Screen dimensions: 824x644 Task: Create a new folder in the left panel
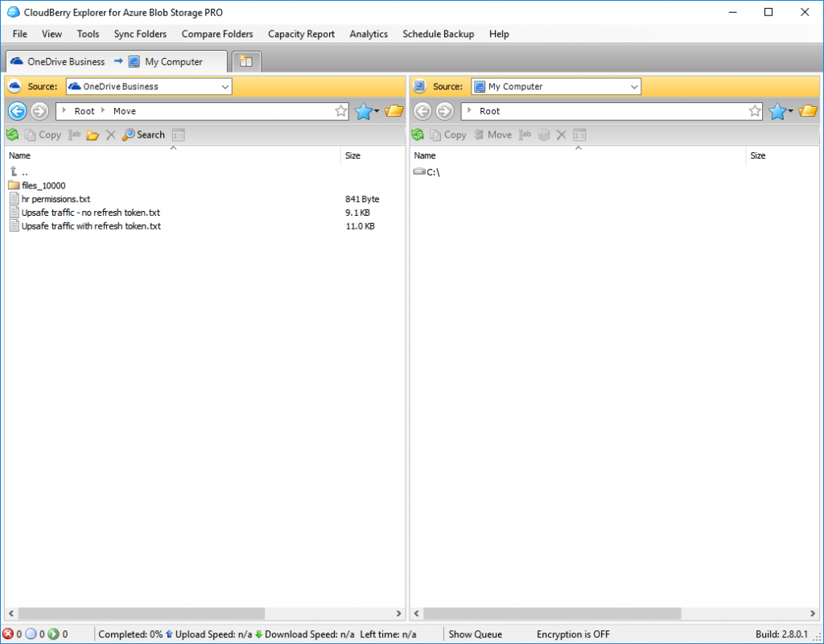(93, 134)
